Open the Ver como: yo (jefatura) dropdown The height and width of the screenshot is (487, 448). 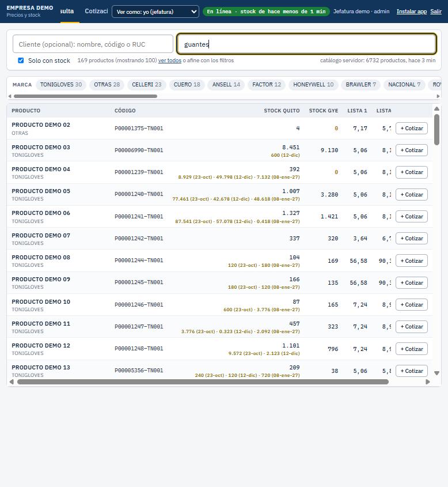pyautogui.click(x=155, y=12)
